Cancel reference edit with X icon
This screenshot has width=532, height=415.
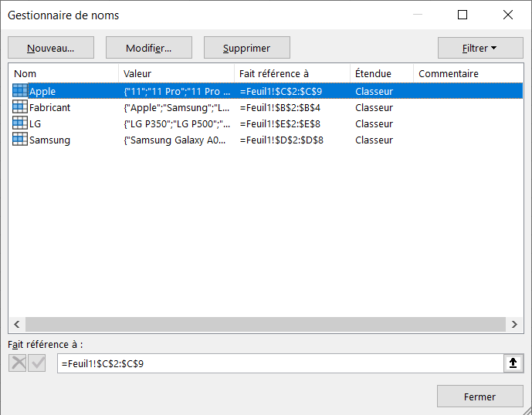click(x=18, y=363)
